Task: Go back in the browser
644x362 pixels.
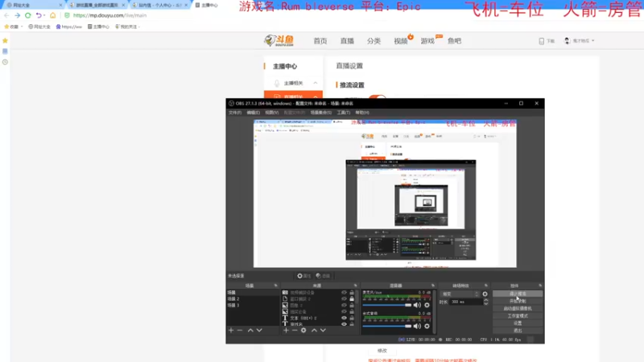Action: 6,15
